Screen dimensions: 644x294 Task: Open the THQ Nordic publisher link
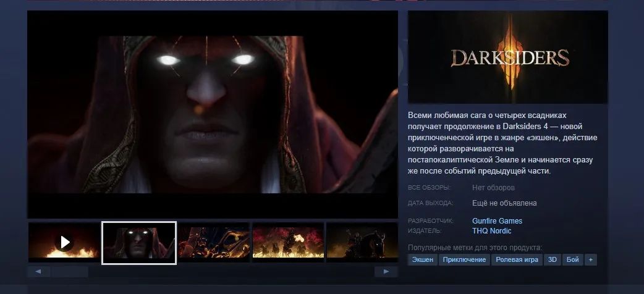coord(491,231)
